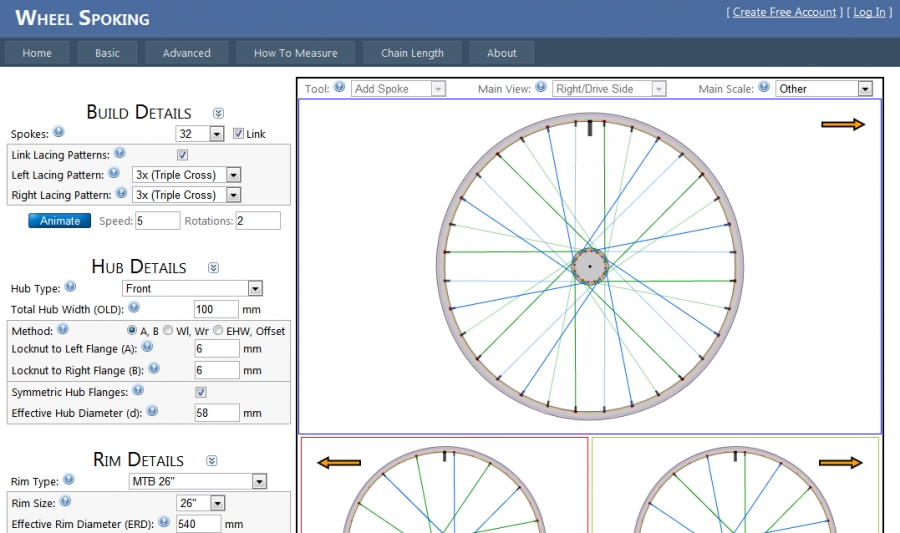900x533 pixels.
Task: Click the Animate button
Action: [x=60, y=221]
